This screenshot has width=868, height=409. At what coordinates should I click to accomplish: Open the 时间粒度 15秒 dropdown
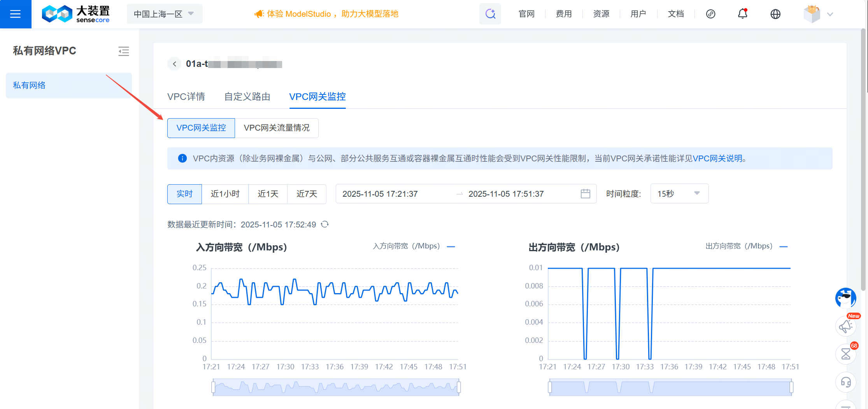tap(679, 194)
